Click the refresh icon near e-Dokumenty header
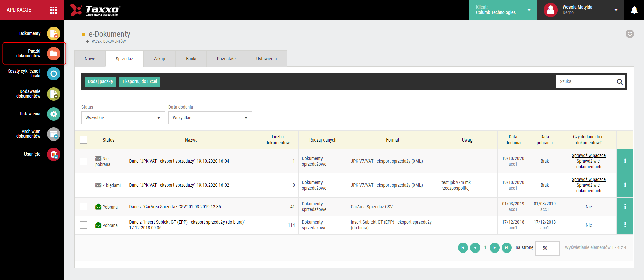 (630, 34)
